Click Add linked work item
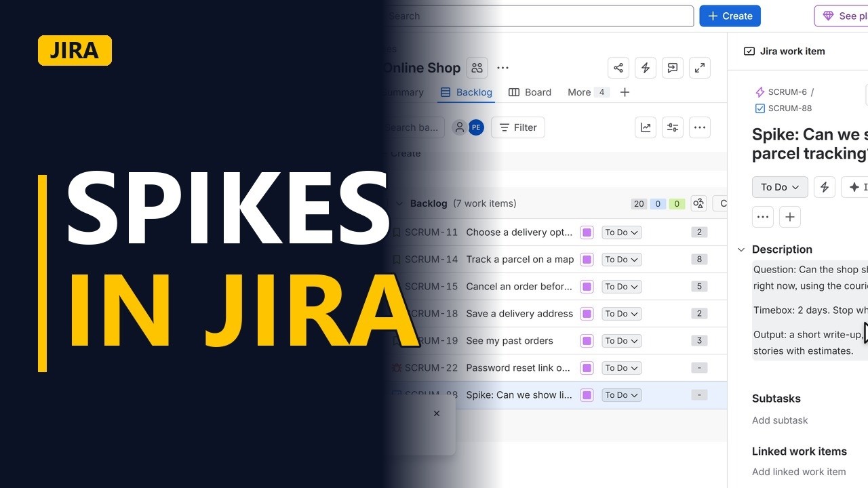The width and height of the screenshot is (868, 488). [x=799, y=472]
